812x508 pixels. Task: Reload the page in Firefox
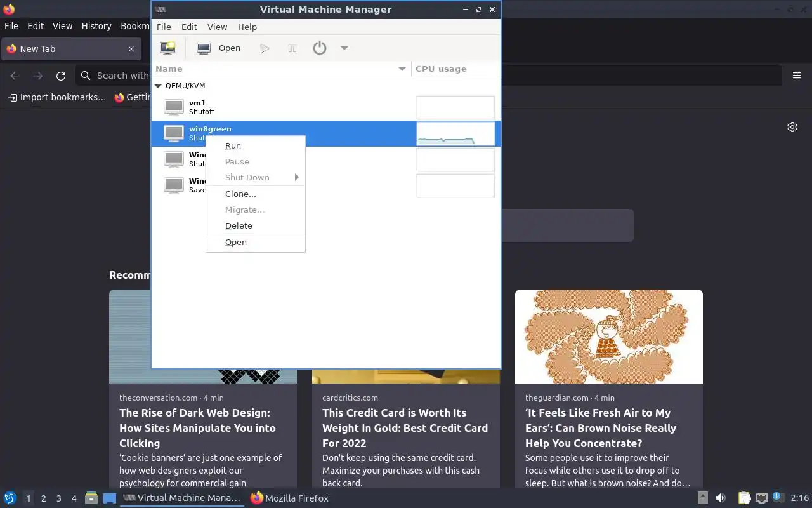61,76
